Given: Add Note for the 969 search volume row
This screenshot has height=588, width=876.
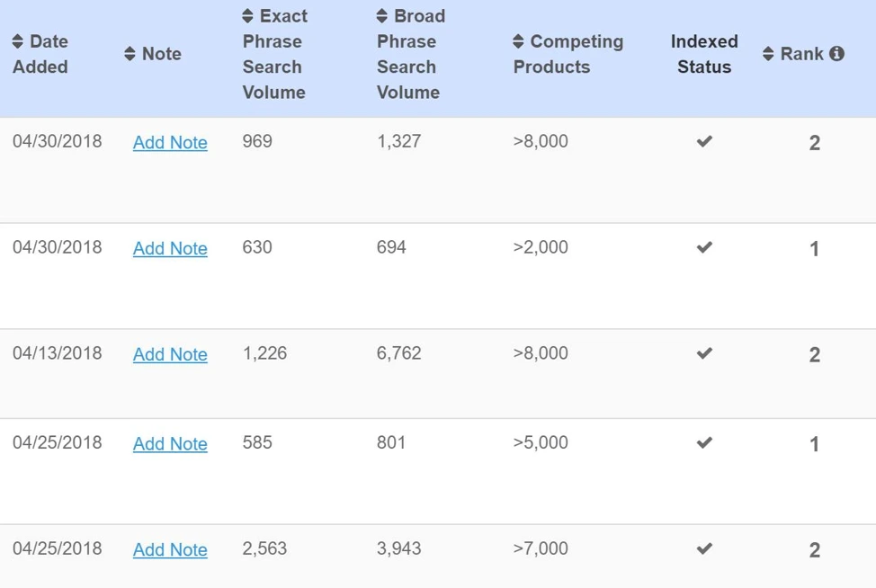Looking at the screenshot, I should pyautogui.click(x=170, y=142).
